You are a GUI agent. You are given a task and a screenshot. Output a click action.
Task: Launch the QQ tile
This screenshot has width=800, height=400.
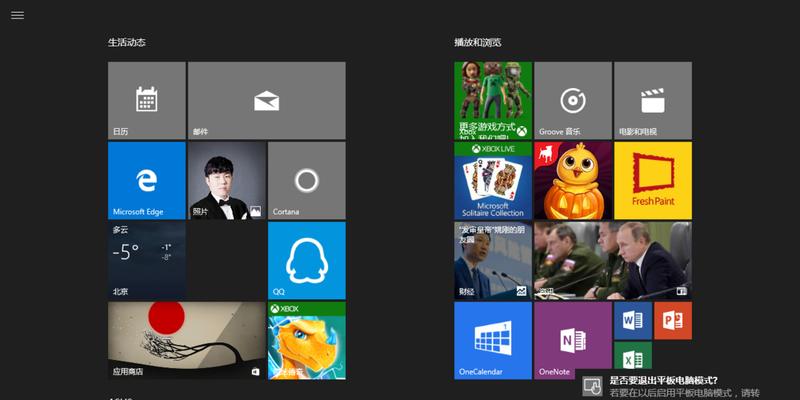(307, 260)
